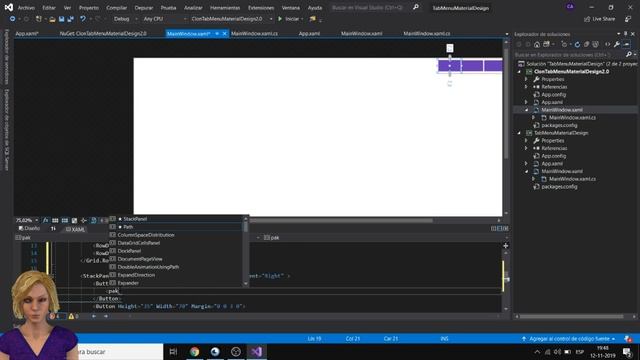Switch to NuGet ClonTabMenuMaterialDesign2.0 tab
640x360 pixels.
tap(103, 33)
